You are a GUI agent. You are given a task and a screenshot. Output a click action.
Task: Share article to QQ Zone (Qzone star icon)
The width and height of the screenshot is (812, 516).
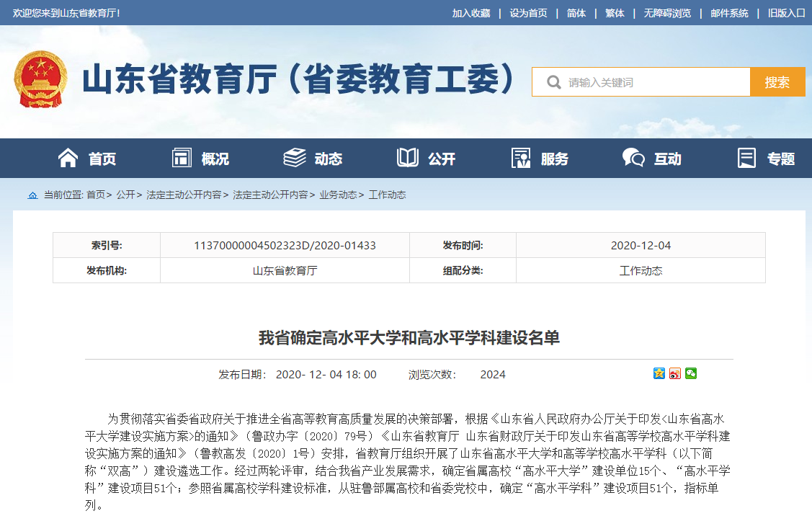659,373
